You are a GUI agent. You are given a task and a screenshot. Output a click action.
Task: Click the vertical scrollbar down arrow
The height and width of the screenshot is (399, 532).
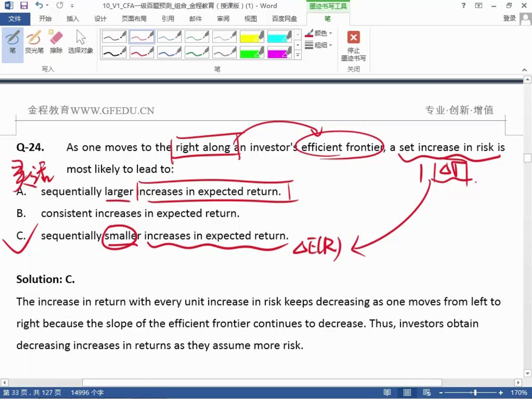point(527,373)
